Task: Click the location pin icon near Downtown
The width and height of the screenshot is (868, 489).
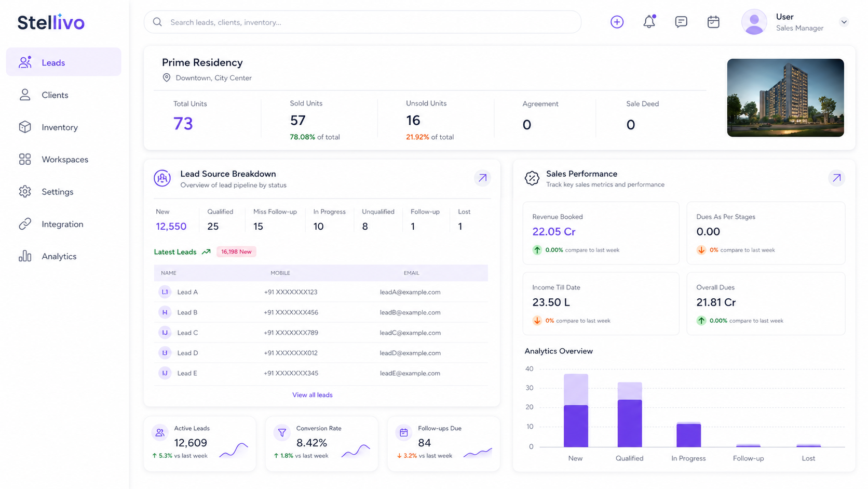Action: pos(167,77)
